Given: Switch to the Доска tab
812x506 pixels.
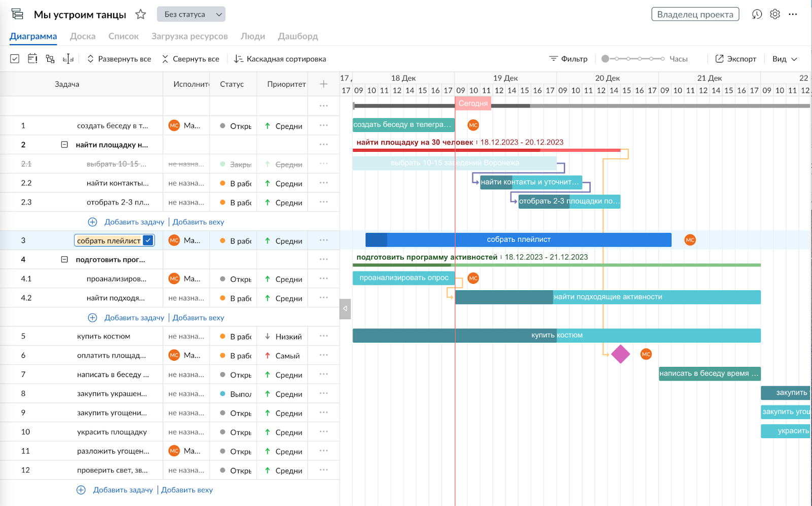Looking at the screenshot, I should pyautogui.click(x=83, y=36).
